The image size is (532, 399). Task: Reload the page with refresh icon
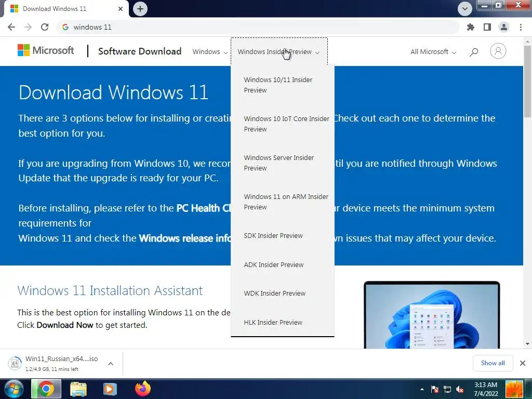click(45, 27)
